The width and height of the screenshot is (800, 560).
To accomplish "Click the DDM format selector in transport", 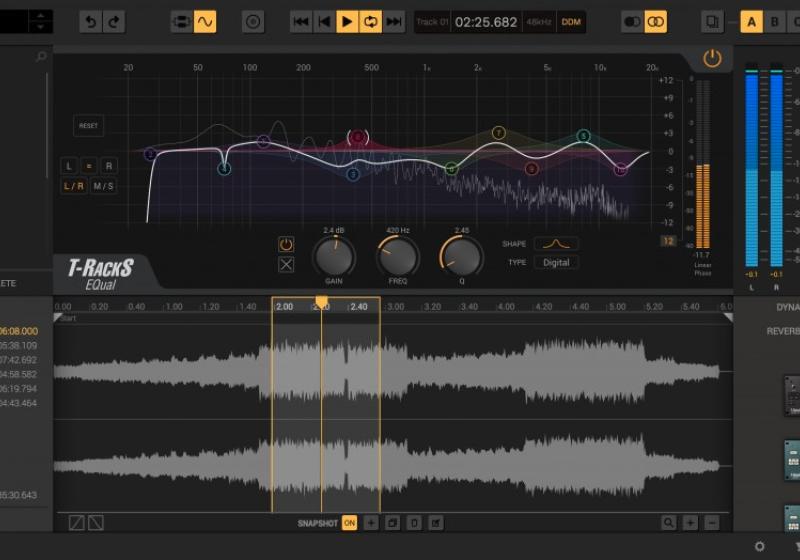I will pyautogui.click(x=571, y=22).
